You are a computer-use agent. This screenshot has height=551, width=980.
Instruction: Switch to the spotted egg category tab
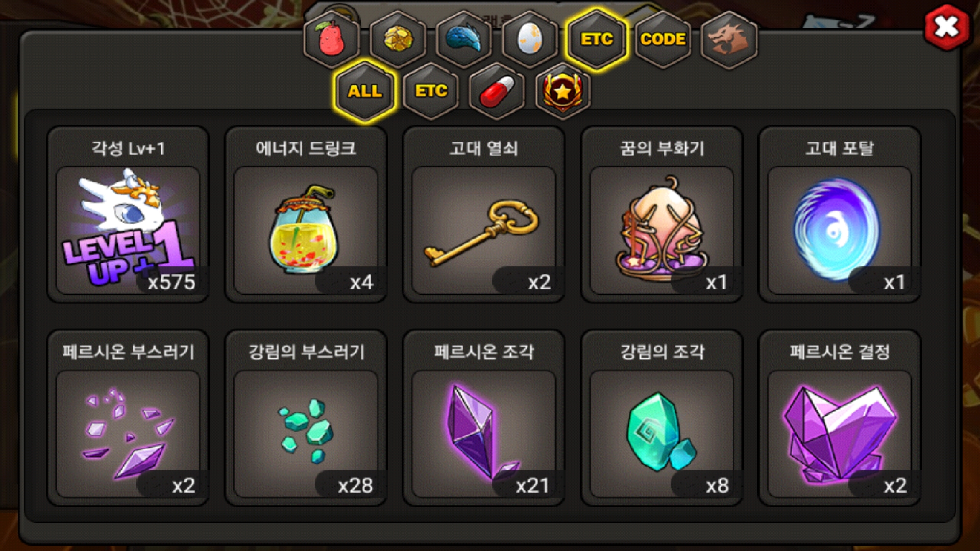coord(530,39)
